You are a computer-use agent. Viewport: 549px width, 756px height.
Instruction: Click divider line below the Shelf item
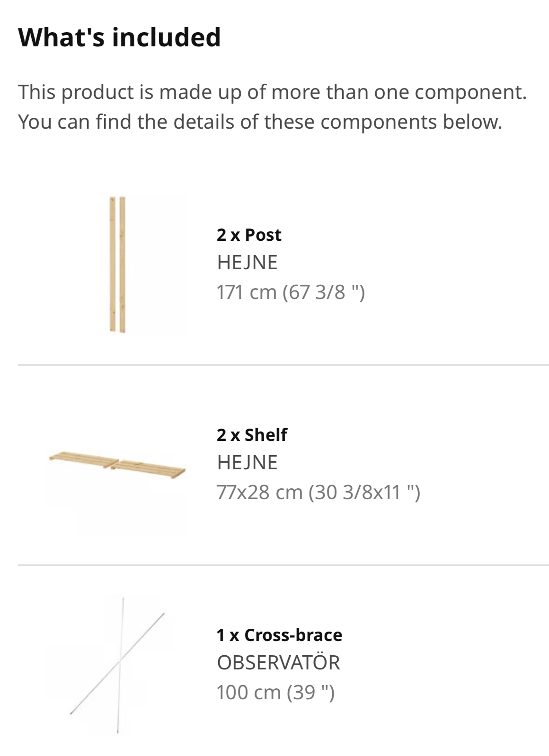pos(283,565)
